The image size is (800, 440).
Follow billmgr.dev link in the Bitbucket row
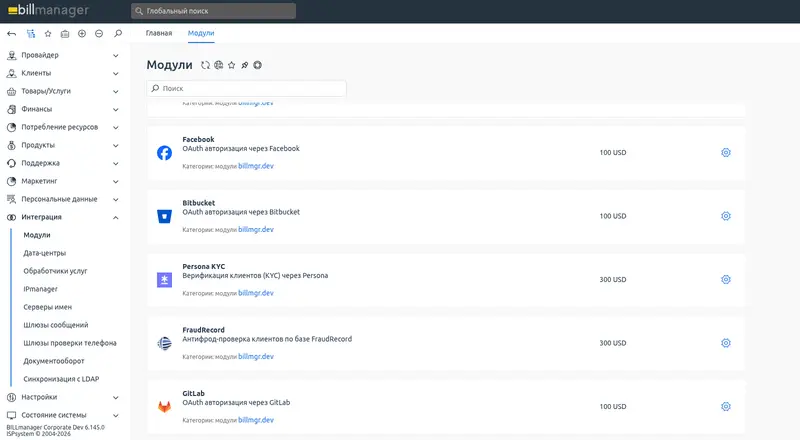coord(256,230)
